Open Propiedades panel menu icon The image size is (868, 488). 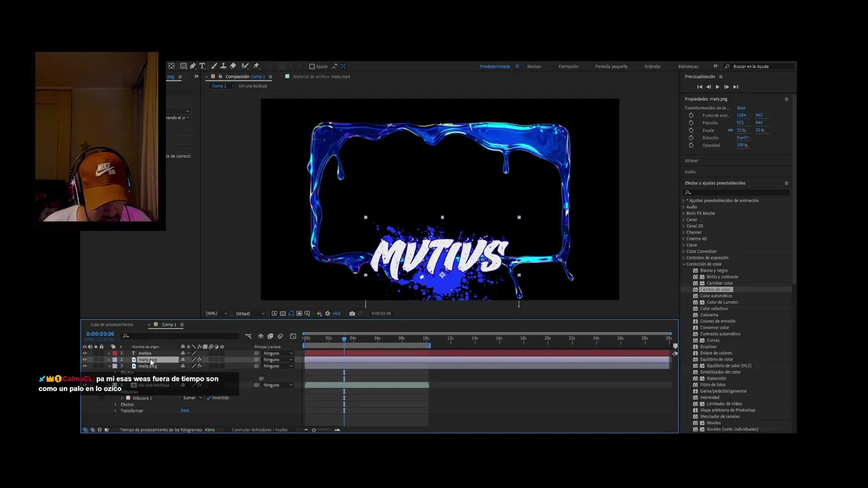tap(787, 99)
